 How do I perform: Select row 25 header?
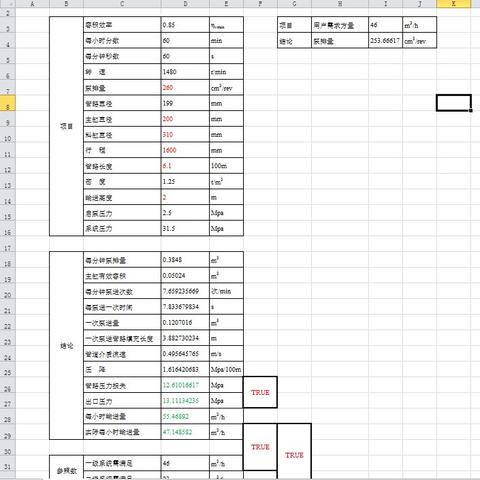(8, 369)
